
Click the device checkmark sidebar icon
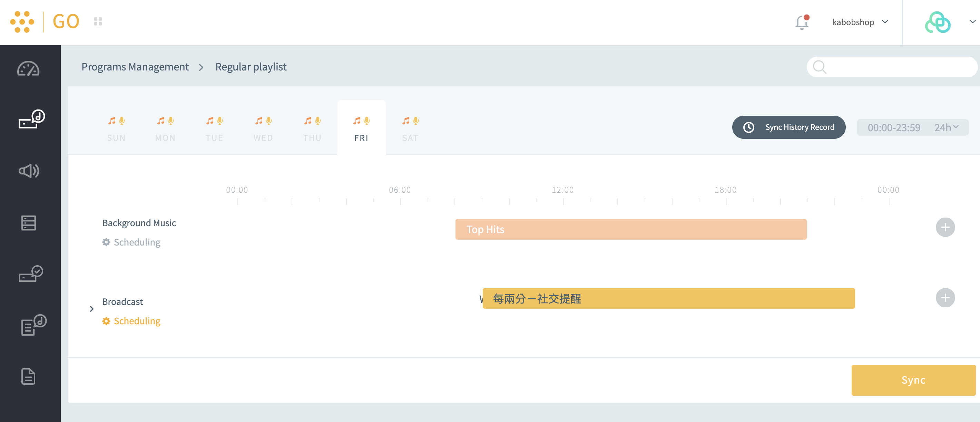pos(31,274)
